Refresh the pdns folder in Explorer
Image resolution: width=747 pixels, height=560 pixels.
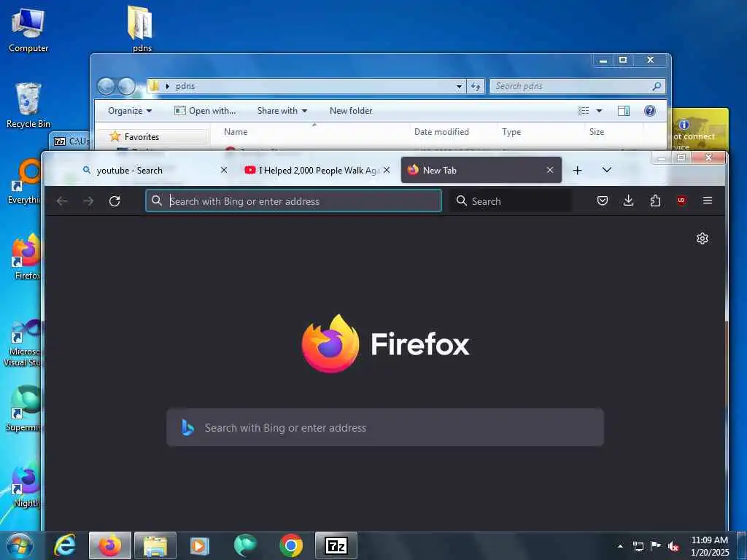pos(476,86)
